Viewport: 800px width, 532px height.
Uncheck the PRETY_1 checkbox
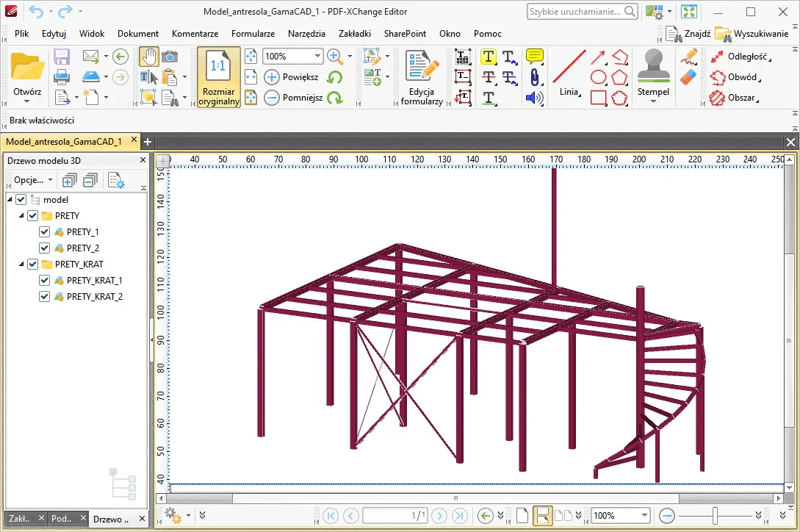click(x=44, y=232)
